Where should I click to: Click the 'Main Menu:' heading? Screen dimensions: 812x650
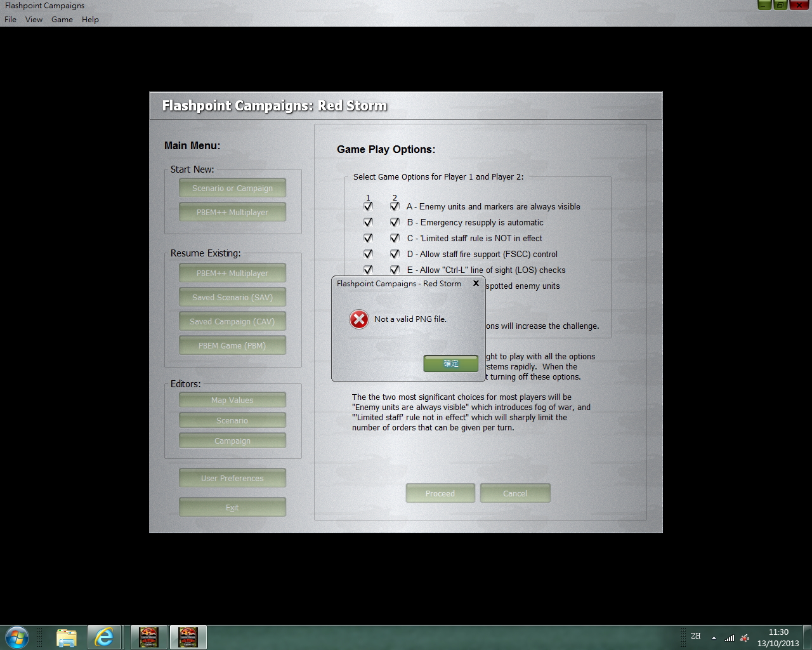click(192, 145)
